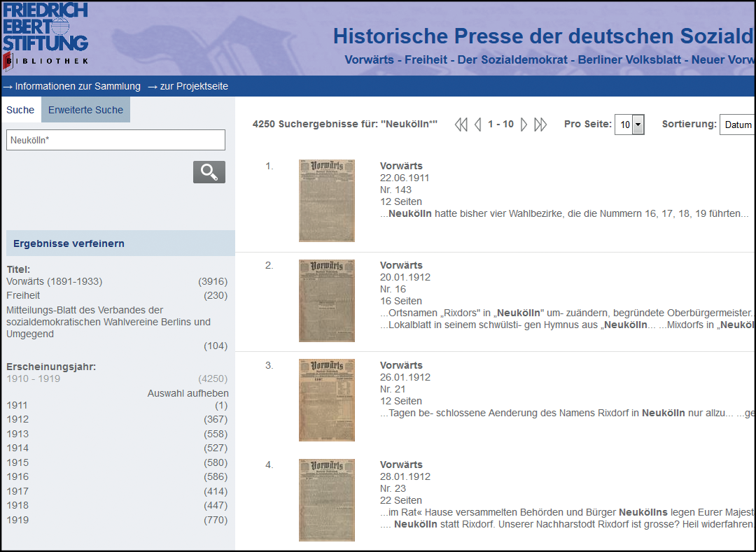Click the 4250 Suchergebnisse count text

pos(345,125)
